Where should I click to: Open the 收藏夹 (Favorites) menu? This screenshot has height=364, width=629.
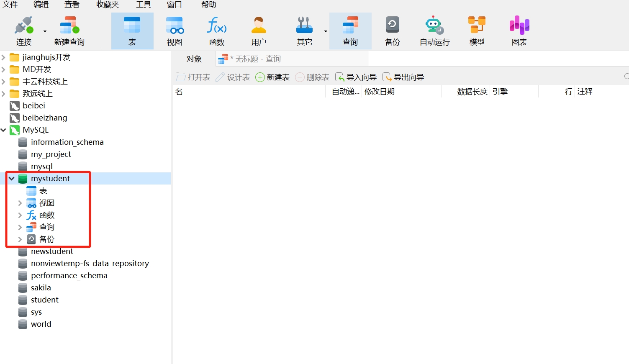[x=108, y=5]
